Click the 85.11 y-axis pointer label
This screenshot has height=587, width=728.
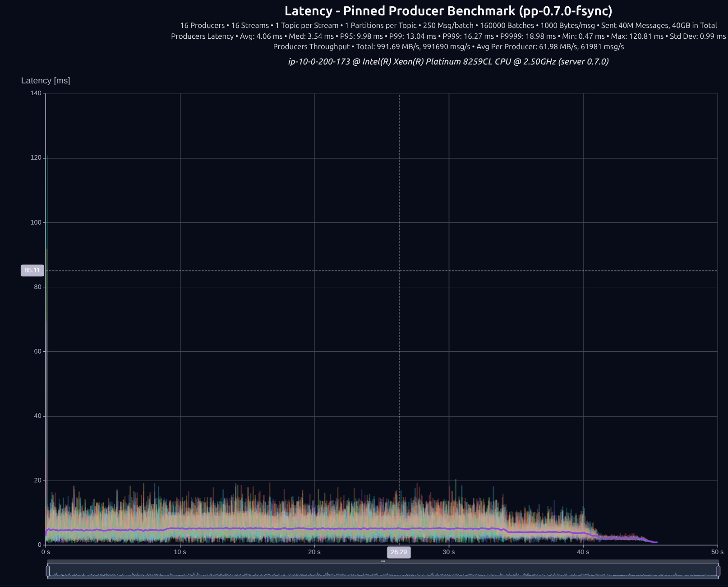(32, 271)
